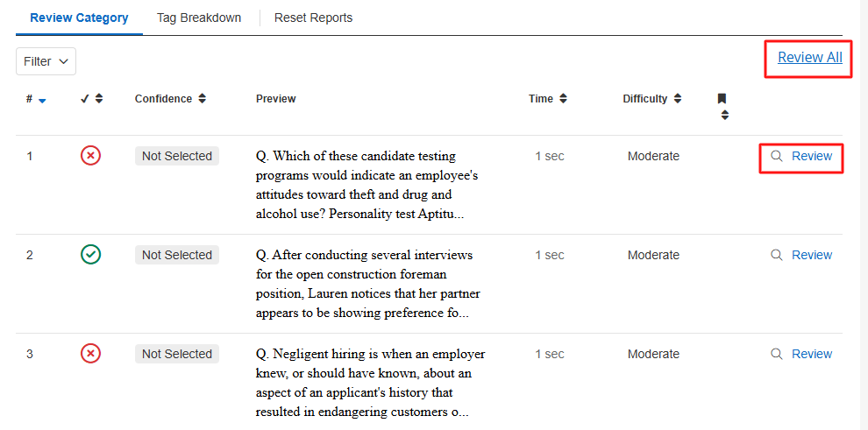Screen dimensions: 868x430
Task: Click the Review All link
Action: (x=809, y=58)
